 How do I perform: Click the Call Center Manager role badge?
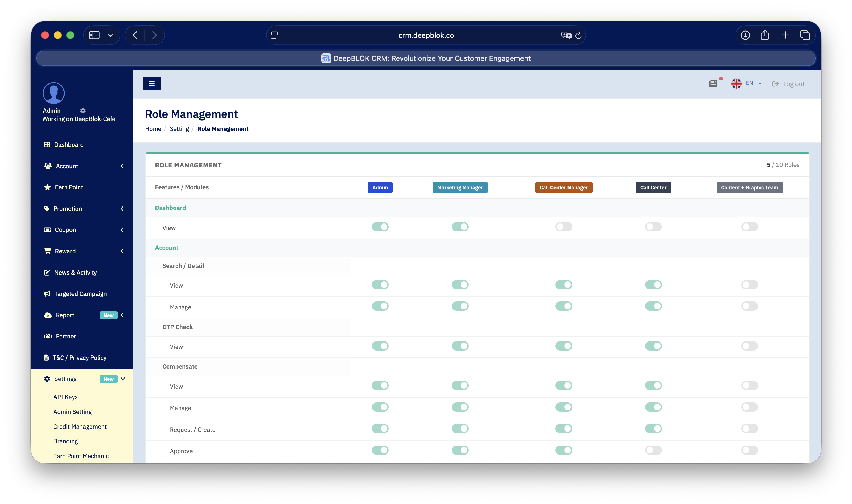[x=564, y=187]
